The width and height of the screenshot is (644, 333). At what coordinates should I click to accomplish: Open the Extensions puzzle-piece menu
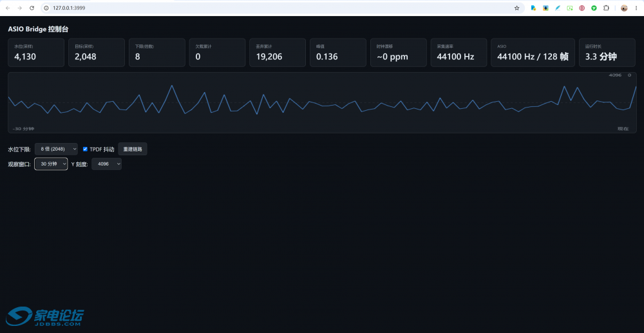click(606, 8)
